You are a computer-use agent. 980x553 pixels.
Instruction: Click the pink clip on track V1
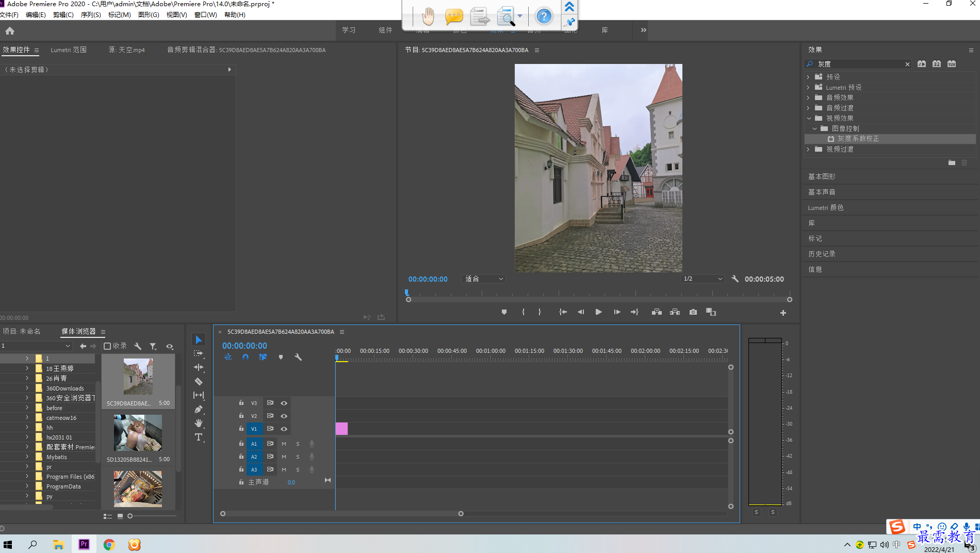(x=341, y=429)
